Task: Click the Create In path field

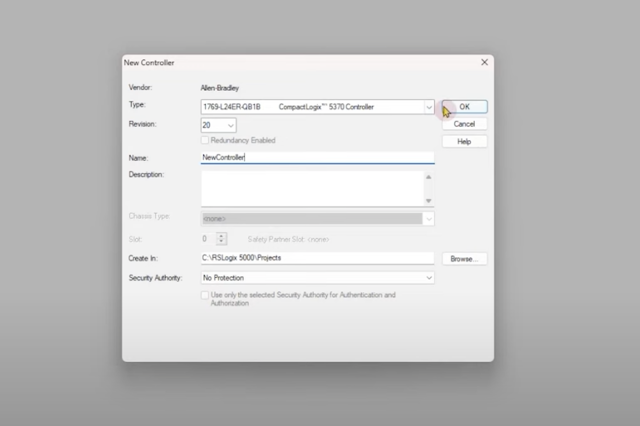Action: (x=317, y=258)
